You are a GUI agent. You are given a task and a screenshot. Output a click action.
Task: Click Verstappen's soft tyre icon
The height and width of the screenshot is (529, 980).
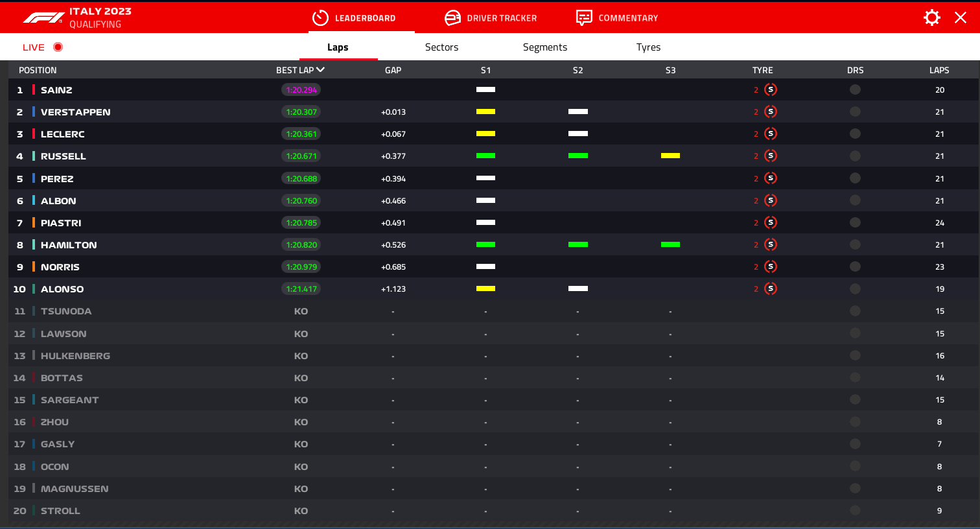coord(771,112)
